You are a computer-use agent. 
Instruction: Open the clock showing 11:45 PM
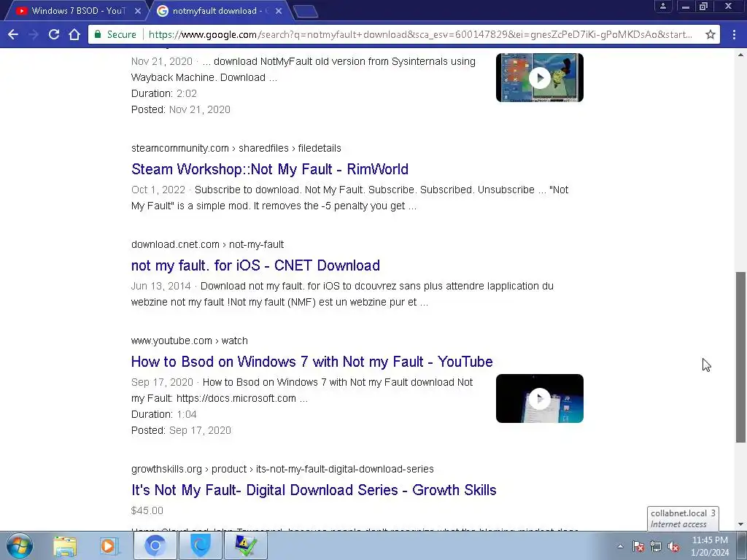710,546
